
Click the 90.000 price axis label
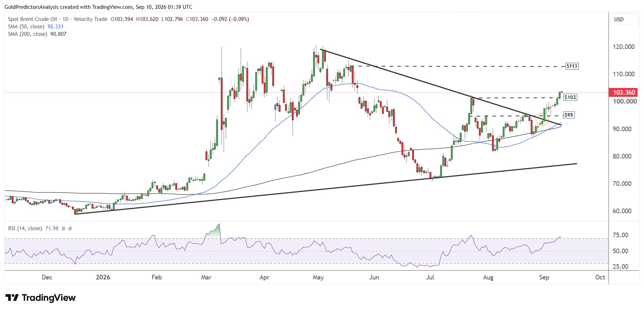(x=622, y=129)
